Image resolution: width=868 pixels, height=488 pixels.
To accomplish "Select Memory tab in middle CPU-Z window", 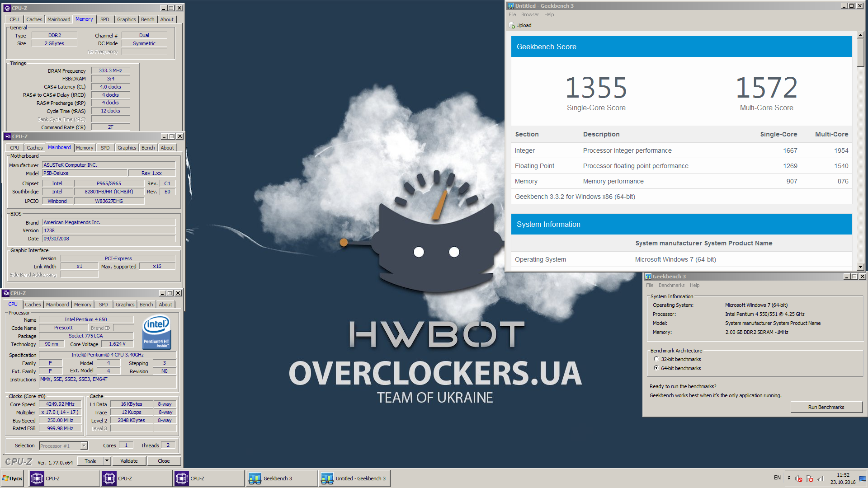I will tap(85, 148).
